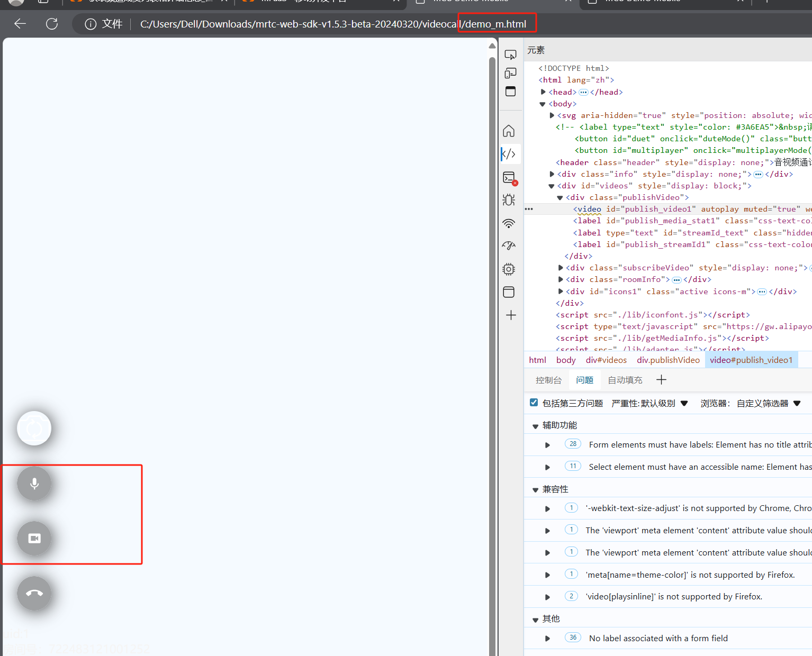The image size is (812, 656).
Task: Click the page vertical scrollbar up arrow
Action: [492, 46]
